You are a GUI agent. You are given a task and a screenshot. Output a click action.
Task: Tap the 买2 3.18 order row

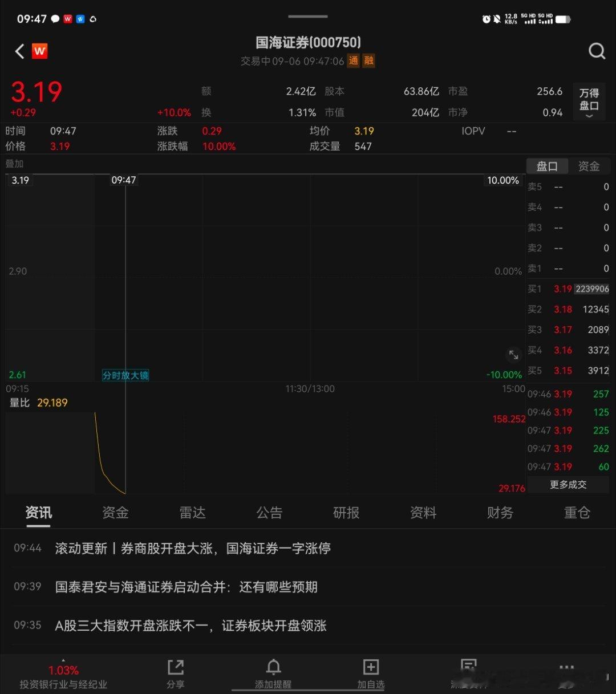tap(568, 309)
